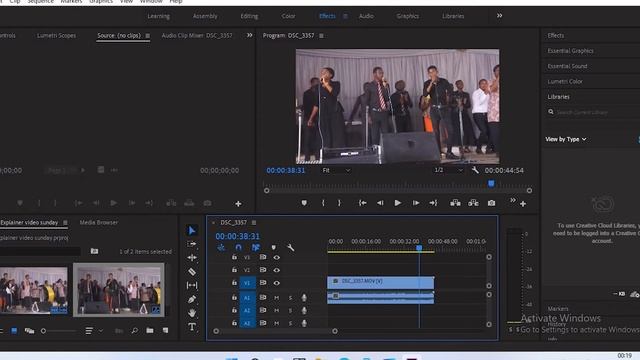The height and width of the screenshot is (360, 640).
Task: Mark Out point in Program monitor
Action: 339,203
